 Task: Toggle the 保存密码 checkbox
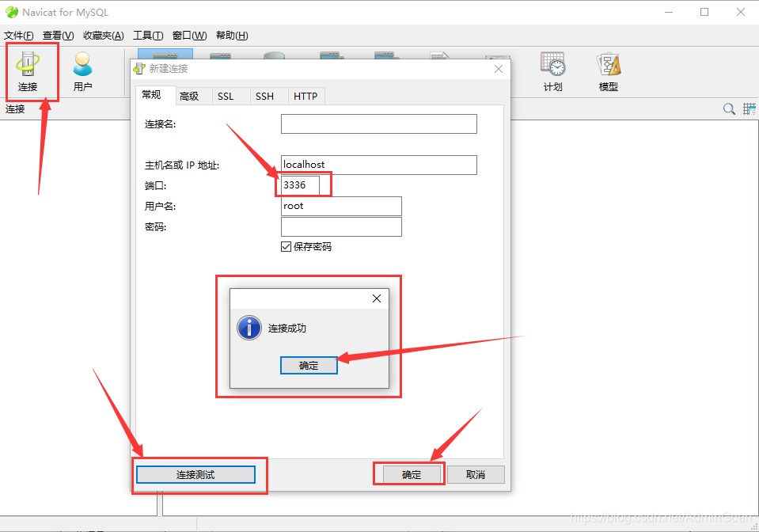(286, 247)
